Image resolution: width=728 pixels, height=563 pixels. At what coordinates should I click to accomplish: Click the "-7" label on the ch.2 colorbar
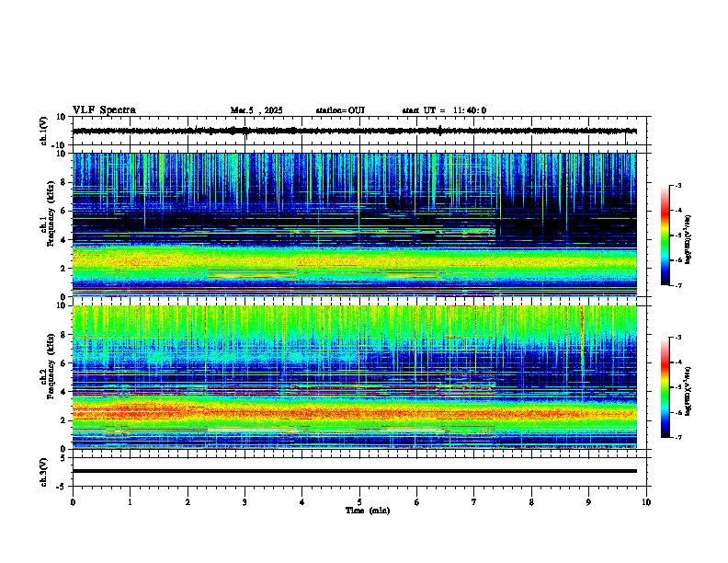point(677,437)
